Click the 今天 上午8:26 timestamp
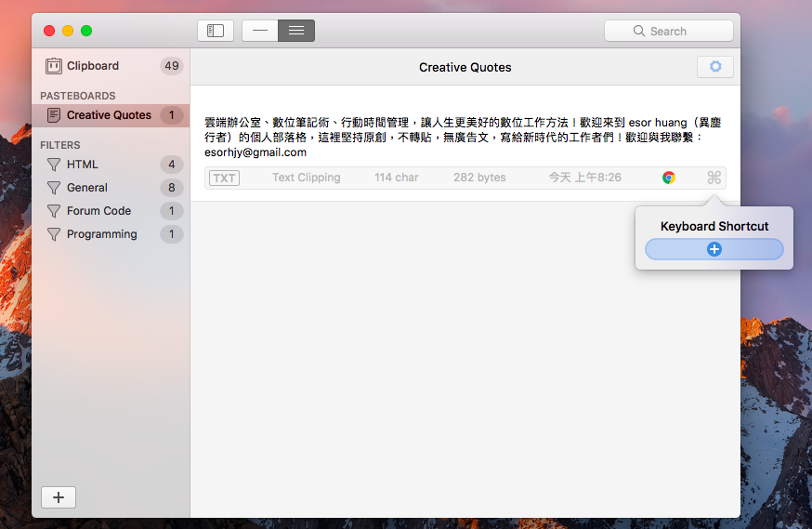 coord(584,178)
